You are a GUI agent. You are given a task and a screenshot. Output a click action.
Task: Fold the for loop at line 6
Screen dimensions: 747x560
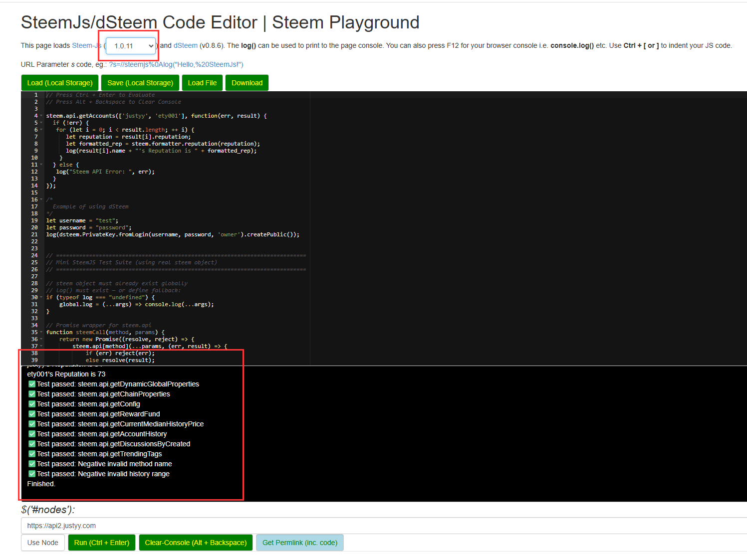coord(41,130)
